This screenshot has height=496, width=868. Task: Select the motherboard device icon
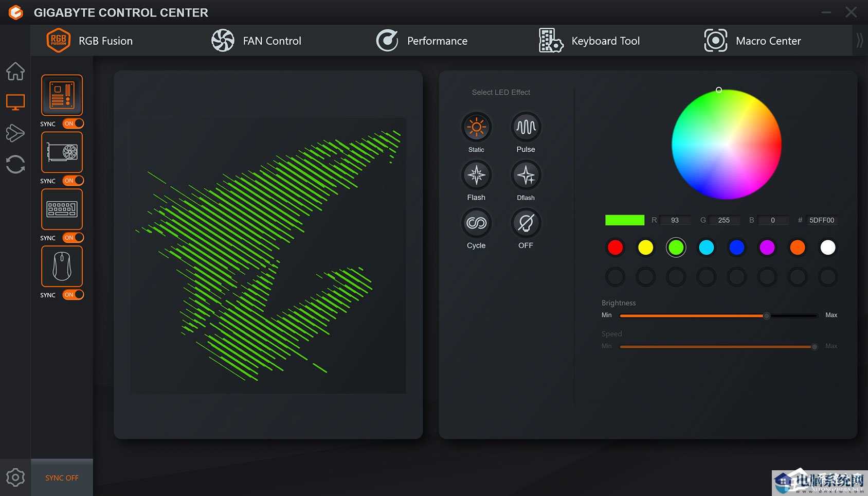click(x=62, y=95)
